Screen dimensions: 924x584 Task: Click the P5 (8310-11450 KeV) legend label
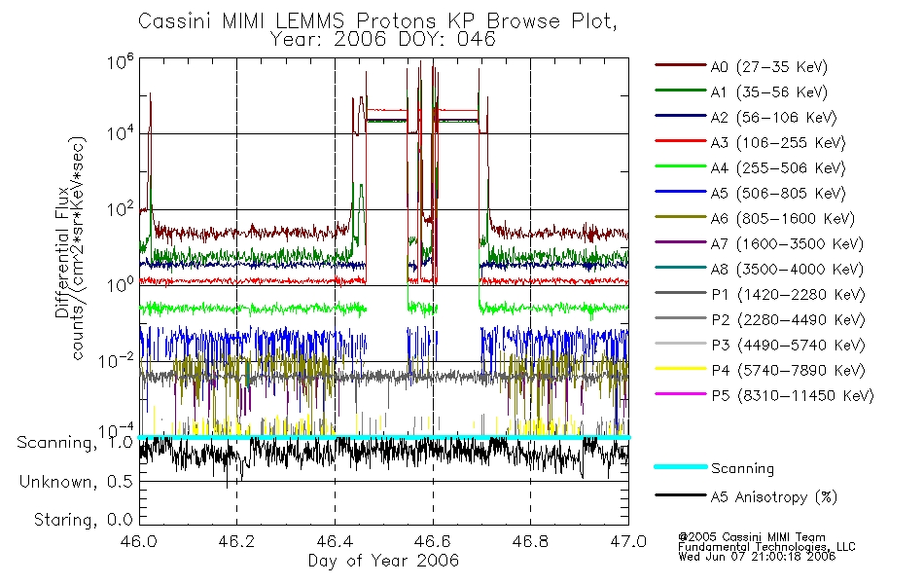[x=793, y=396]
